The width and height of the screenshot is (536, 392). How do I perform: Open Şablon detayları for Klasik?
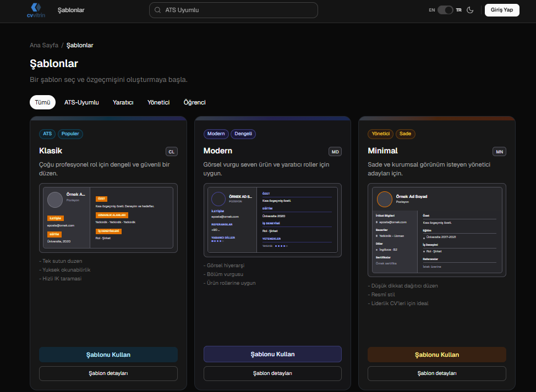click(x=108, y=373)
